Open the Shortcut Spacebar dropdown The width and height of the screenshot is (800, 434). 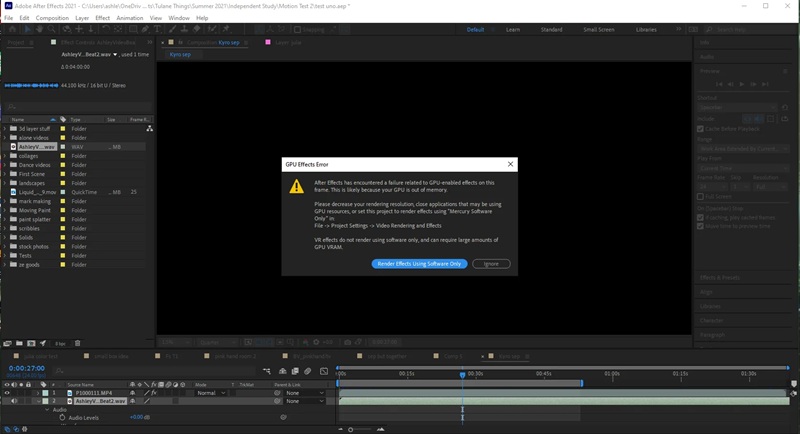tap(737, 108)
